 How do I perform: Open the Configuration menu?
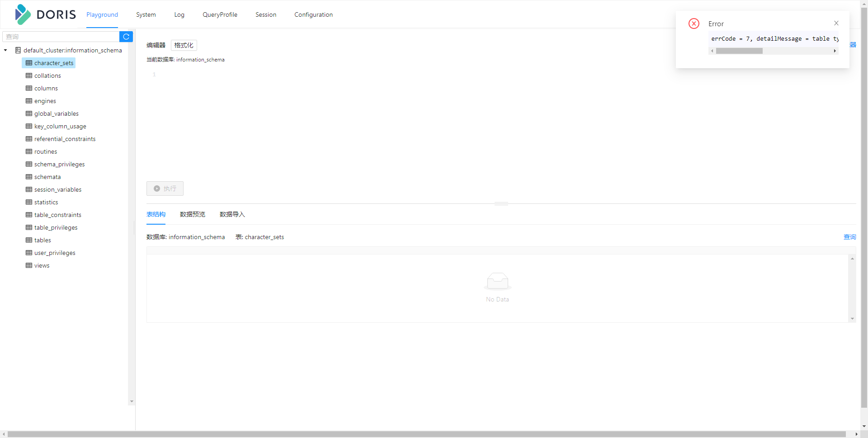coord(313,14)
